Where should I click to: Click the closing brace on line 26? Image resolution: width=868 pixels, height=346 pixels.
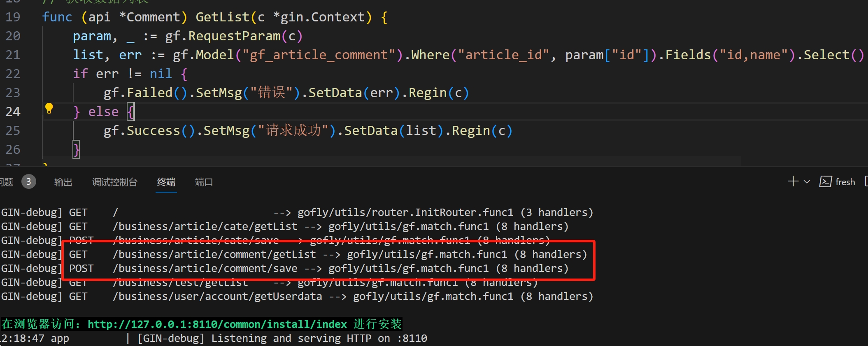[x=76, y=149]
